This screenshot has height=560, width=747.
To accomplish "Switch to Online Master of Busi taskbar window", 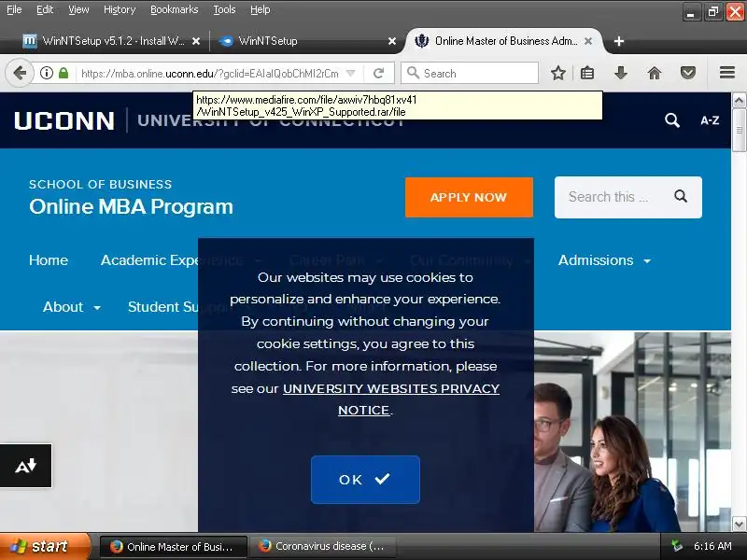I will pyautogui.click(x=174, y=546).
